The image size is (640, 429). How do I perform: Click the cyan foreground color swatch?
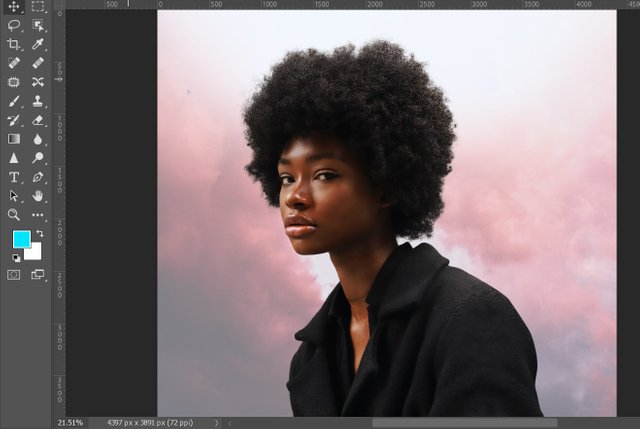[x=20, y=238]
